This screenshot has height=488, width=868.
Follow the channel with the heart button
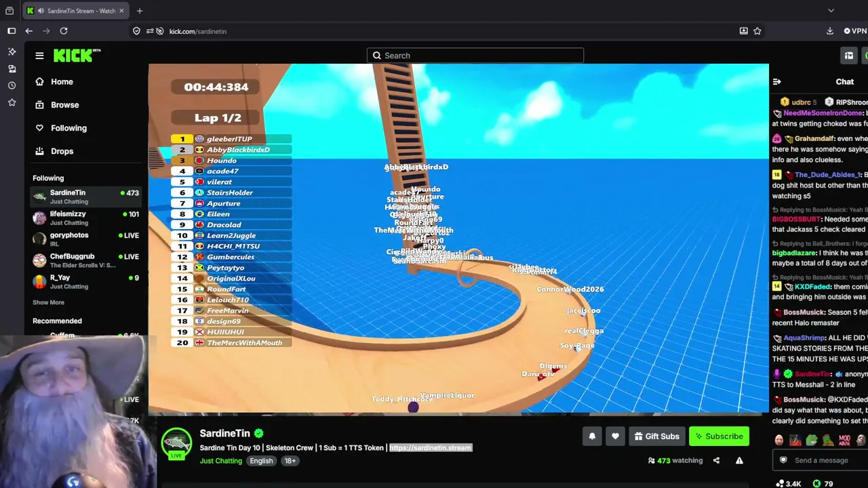(x=615, y=436)
